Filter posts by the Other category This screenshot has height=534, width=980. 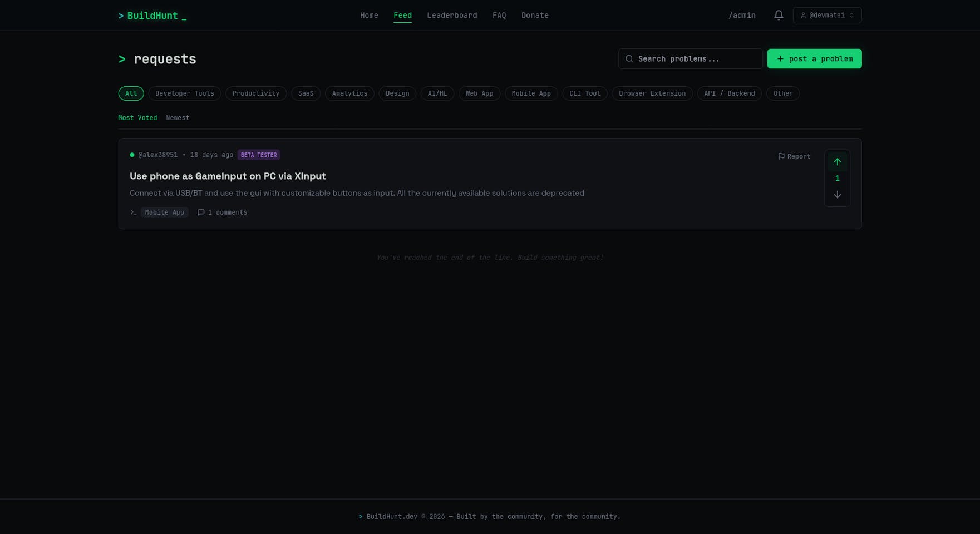click(783, 93)
